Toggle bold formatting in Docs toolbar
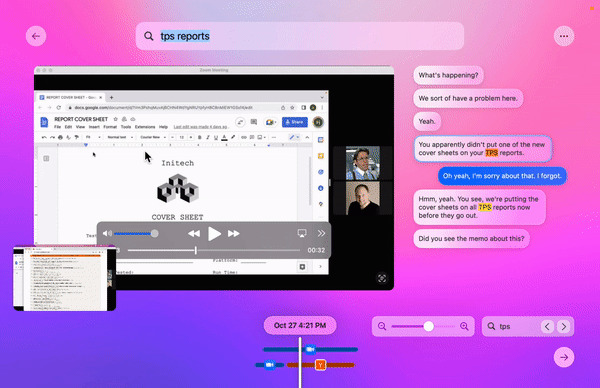This screenshot has width=600, height=388. click(199, 137)
